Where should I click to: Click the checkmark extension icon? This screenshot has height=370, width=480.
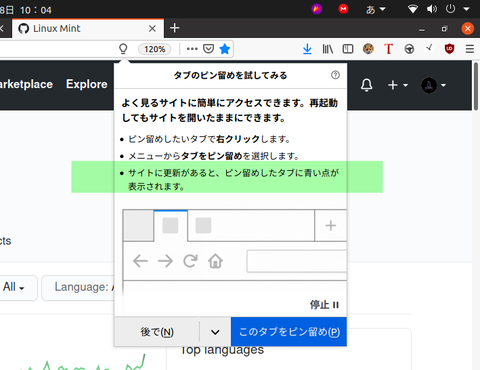(x=429, y=49)
